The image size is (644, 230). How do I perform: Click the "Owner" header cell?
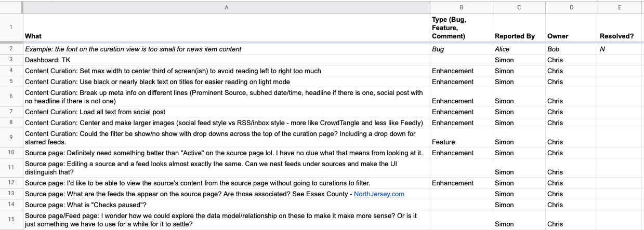coord(571,36)
